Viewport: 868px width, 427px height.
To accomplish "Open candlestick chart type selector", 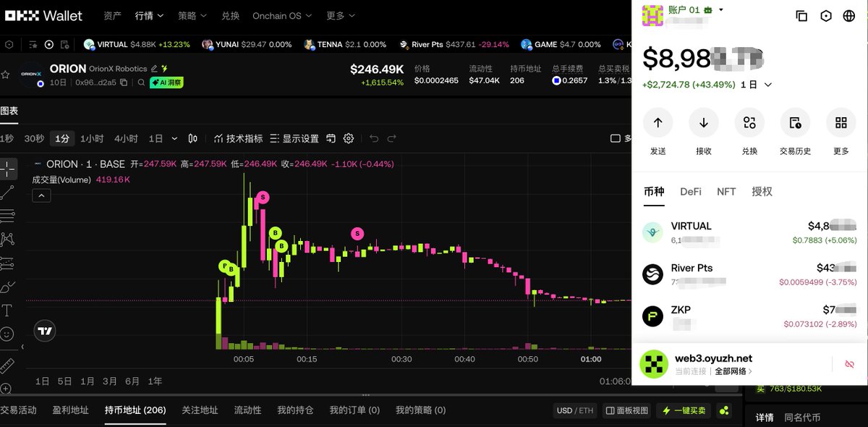I will pos(193,138).
